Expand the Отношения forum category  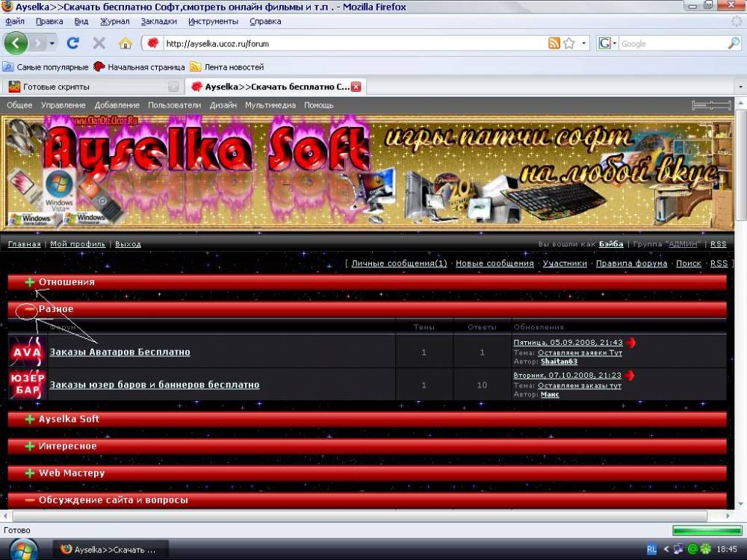click(x=30, y=282)
